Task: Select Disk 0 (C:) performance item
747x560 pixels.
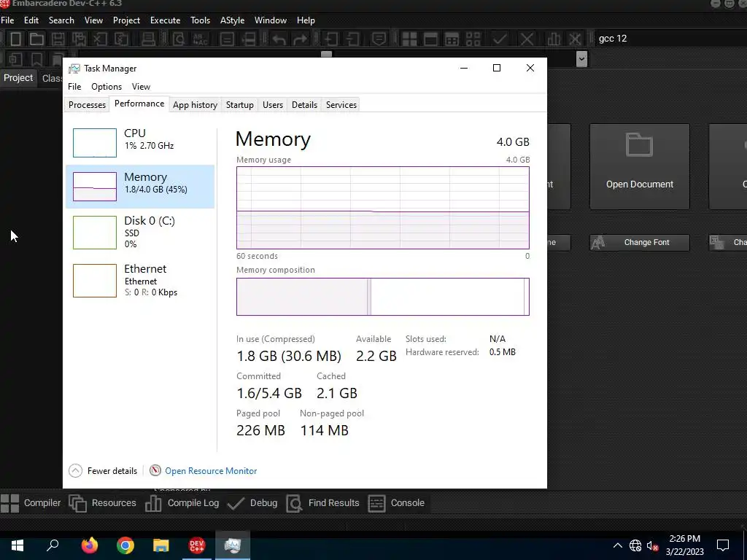Action: tap(140, 232)
